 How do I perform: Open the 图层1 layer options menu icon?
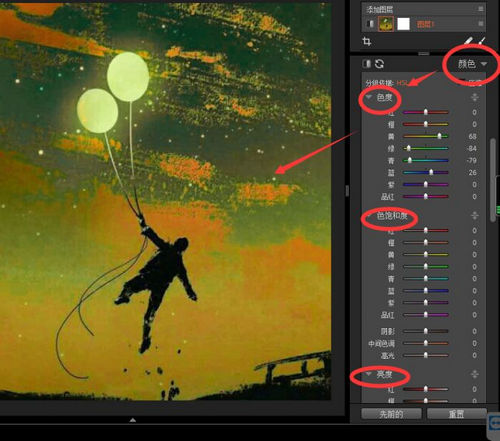(481, 24)
